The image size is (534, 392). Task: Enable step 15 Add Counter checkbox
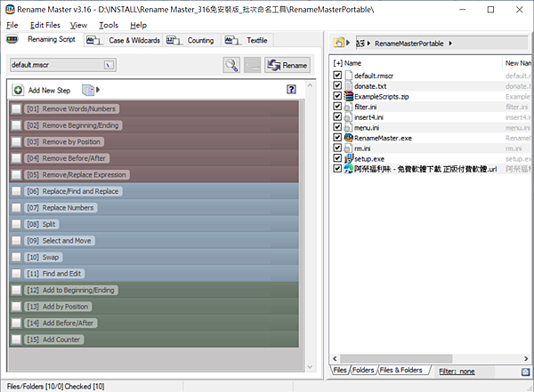click(x=16, y=340)
